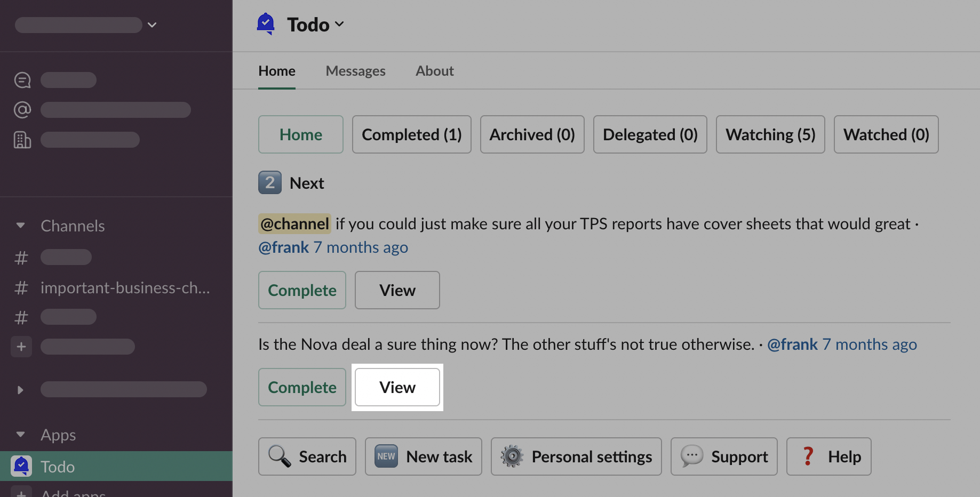Switch to the Messages tab
This screenshot has height=497, width=980.
[x=355, y=71]
